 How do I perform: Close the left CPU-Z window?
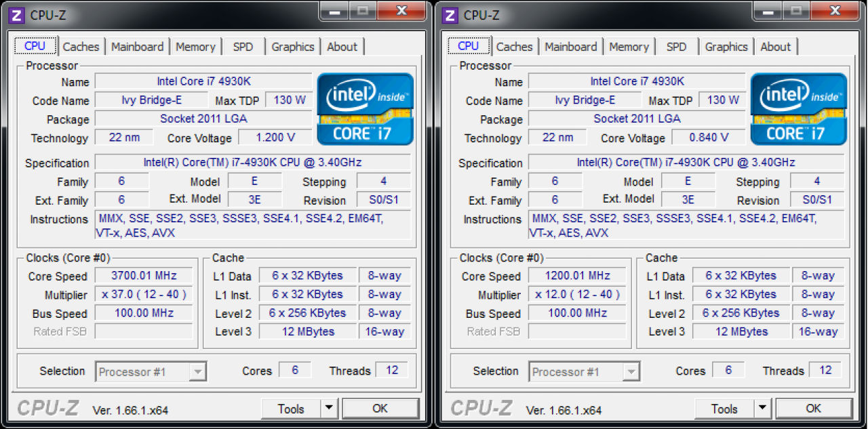tap(401, 10)
